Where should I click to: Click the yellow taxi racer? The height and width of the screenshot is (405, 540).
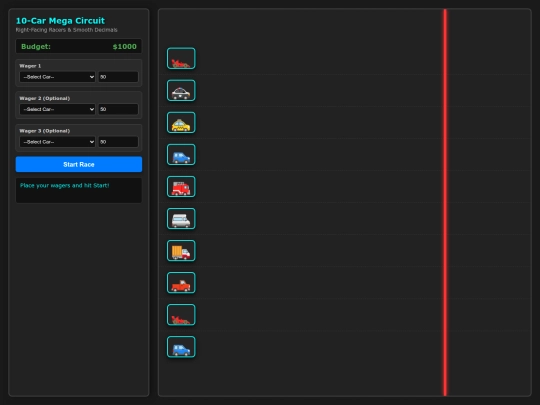click(181, 123)
